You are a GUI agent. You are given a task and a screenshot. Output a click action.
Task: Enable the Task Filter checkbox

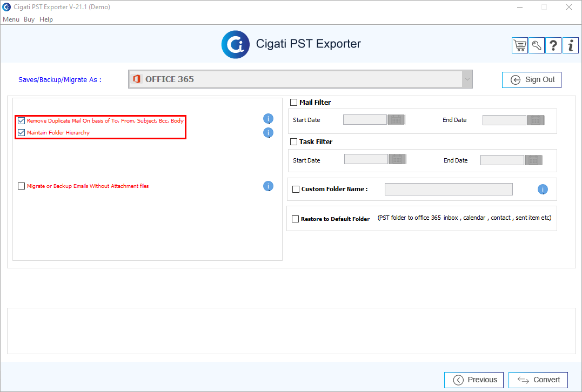tap(293, 141)
